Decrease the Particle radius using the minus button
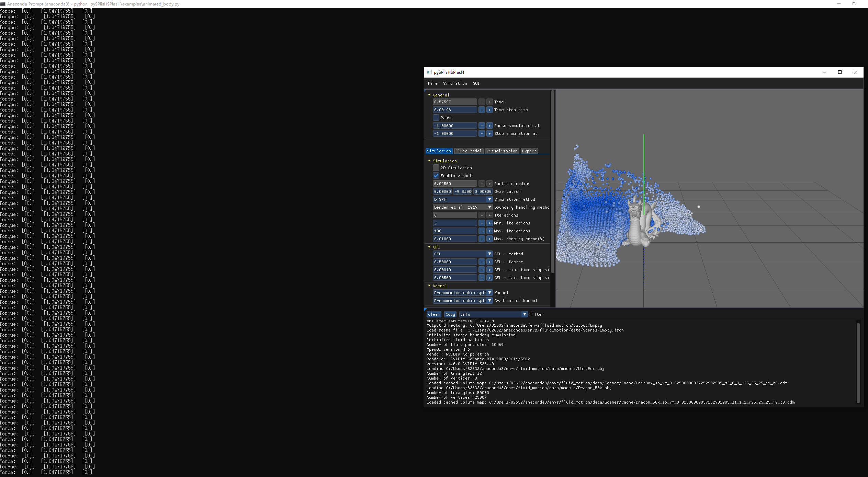Screen dimensions: 868x477 (482, 183)
